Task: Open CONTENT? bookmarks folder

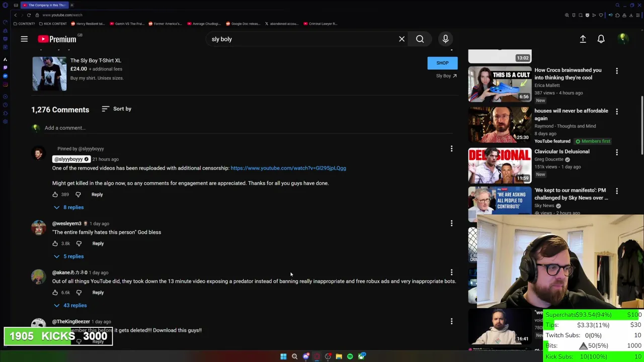Action: (x=24, y=24)
